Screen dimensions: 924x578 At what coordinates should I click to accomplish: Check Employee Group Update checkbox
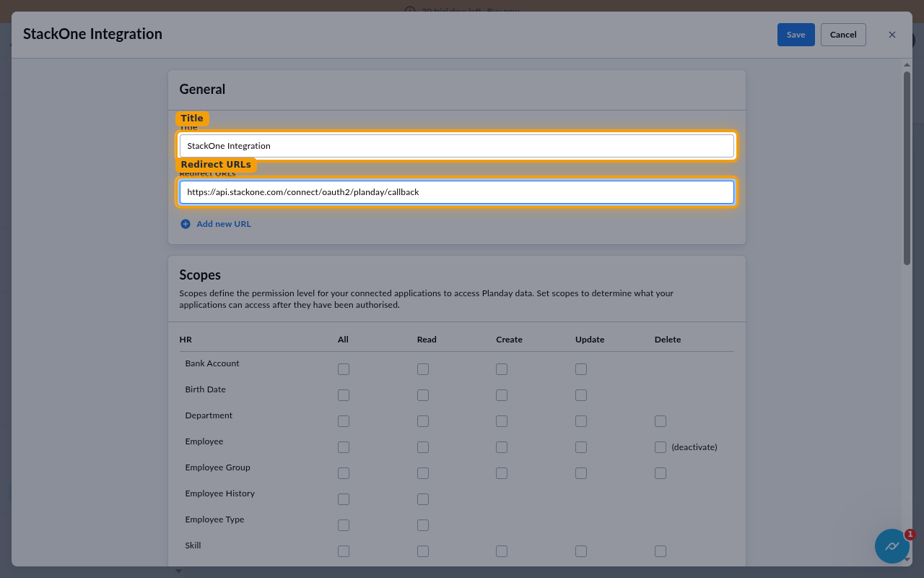tap(581, 473)
